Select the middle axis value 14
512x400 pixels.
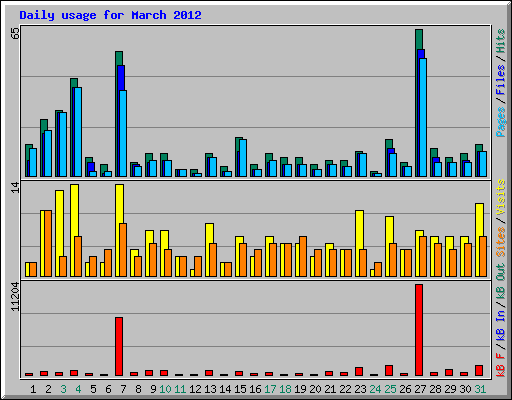coord(15,188)
